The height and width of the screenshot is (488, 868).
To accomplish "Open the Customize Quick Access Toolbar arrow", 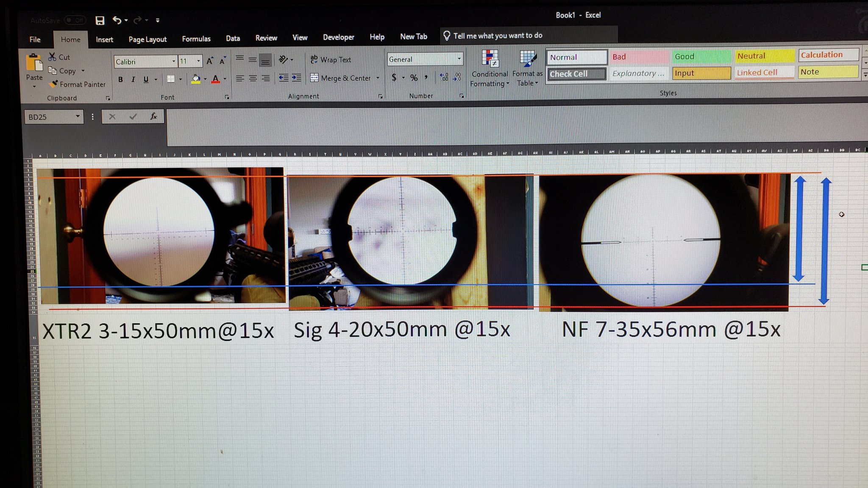I will 158,20.
